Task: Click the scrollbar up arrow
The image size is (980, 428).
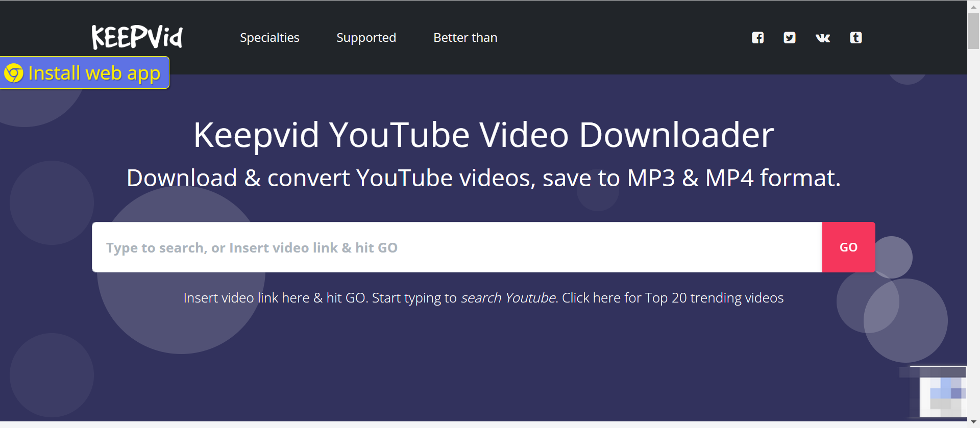Action: coord(973,7)
